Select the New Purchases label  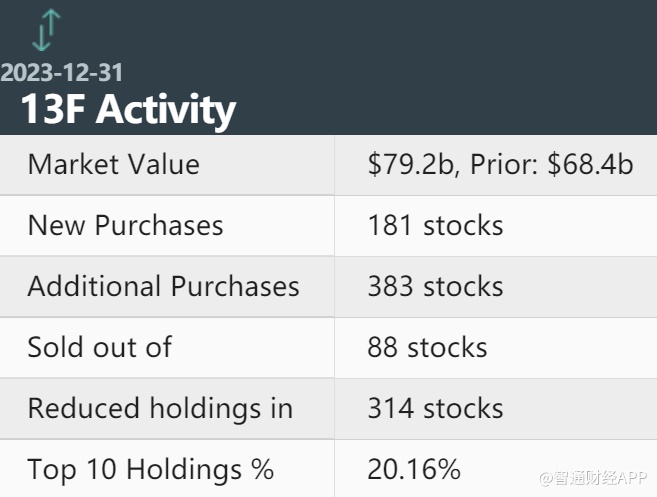pyautogui.click(x=125, y=225)
